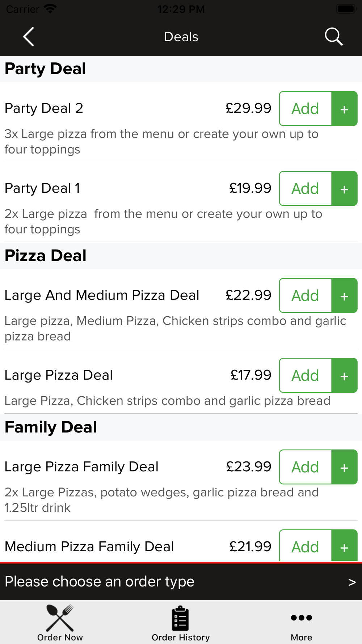This screenshot has width=362, height=644.
Task: Open Please choose an order type bar
Action: 181,582
